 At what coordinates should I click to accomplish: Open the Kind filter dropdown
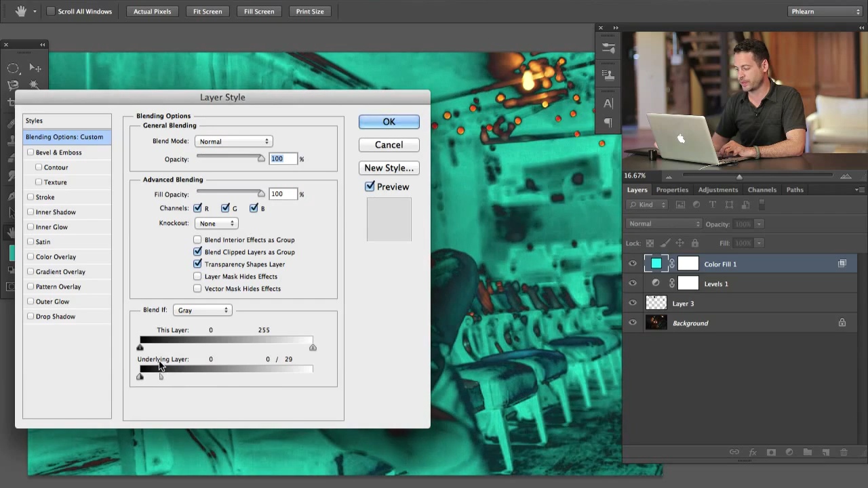(648, 205)
